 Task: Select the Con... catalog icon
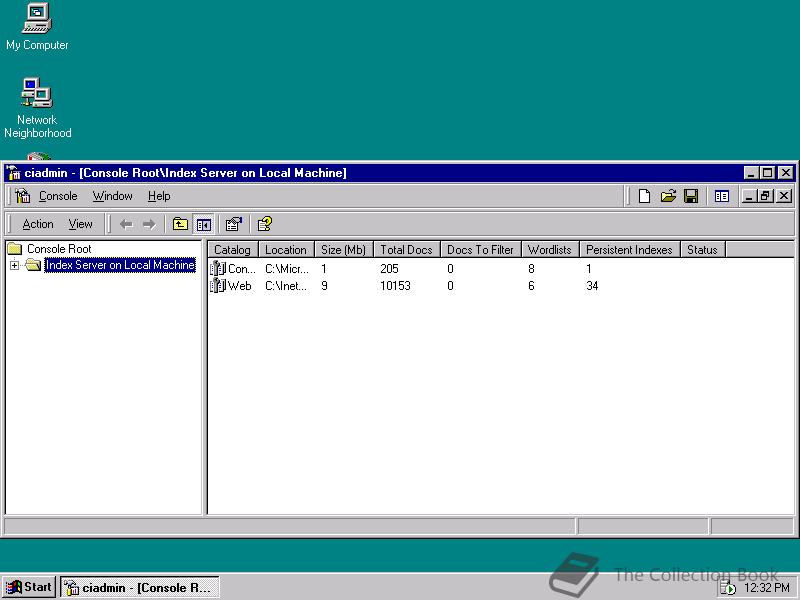(x=218, y=268)
